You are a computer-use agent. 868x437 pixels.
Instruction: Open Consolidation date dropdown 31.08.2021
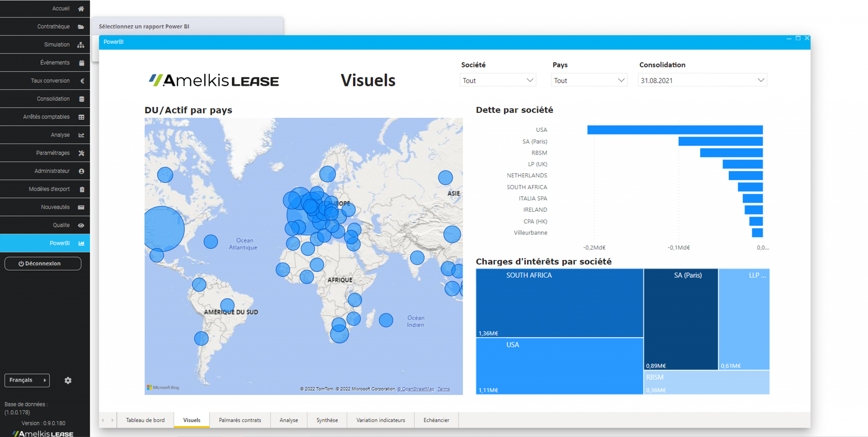[x=761, y=80]
